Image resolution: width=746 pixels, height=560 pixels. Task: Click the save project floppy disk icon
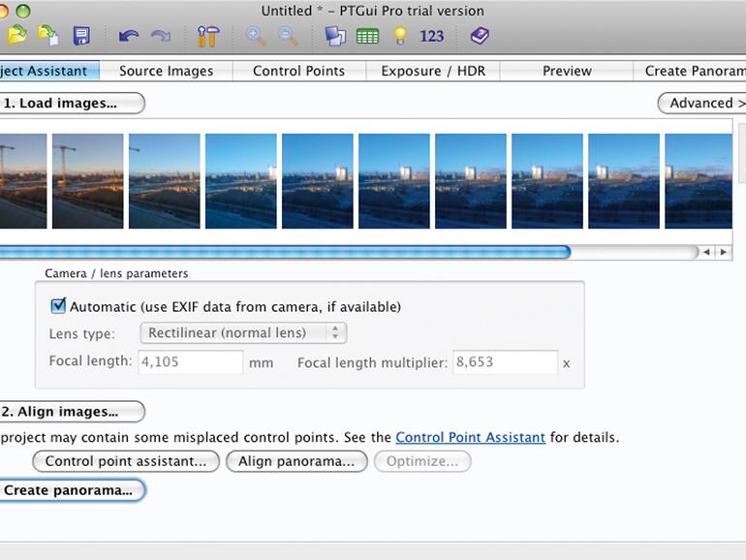pyautogui.click(x=81, y=36)
